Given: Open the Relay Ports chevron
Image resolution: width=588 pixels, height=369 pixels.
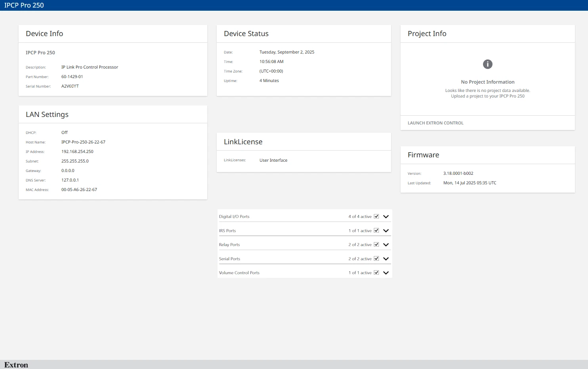Looking at the screenshot, I should tap(386, 245).
